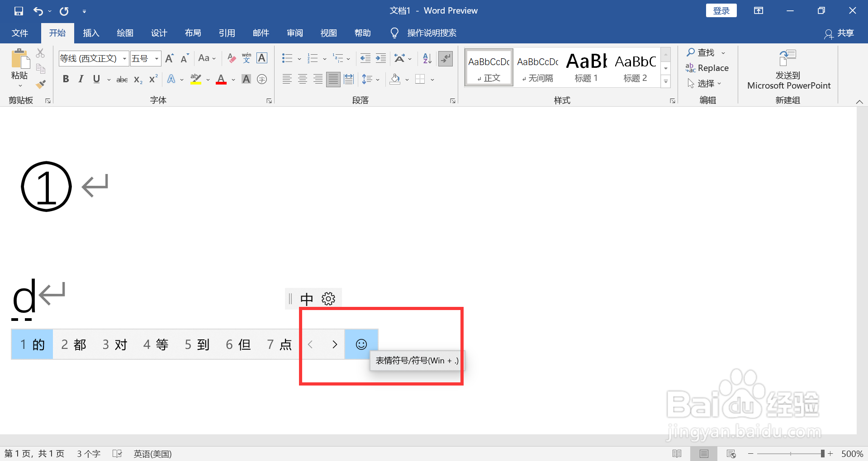Viewport: 868px width, 461px height.
Task: Expand numbering list dropdown arrow
Action: pos(325,59)
